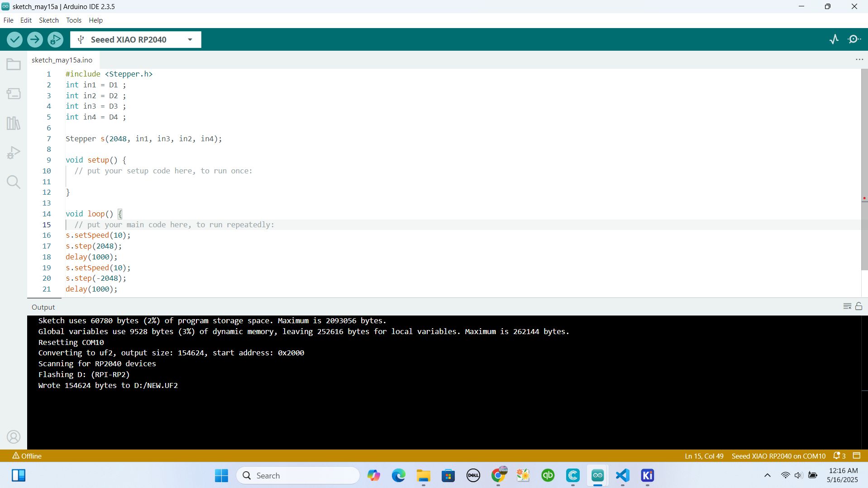Viewport: 868px width, 488px height.
Task: Open the user account icon
Action: (14, 437)
